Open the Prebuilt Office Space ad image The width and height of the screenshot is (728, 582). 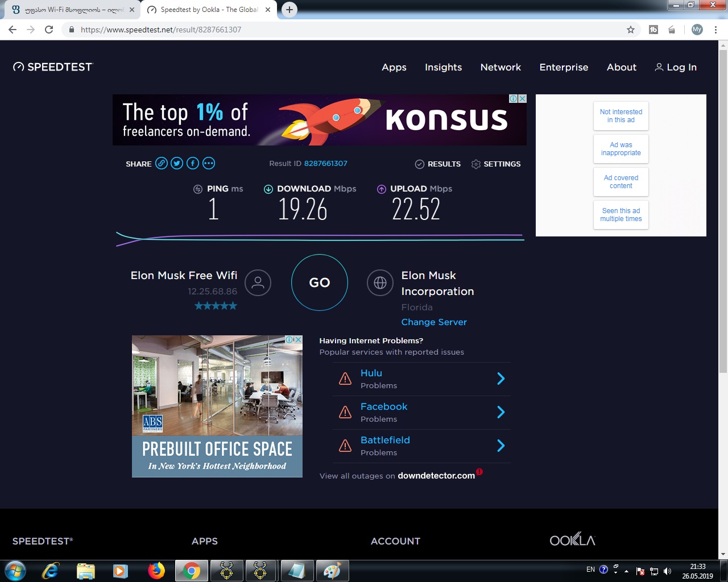point(217,406)
